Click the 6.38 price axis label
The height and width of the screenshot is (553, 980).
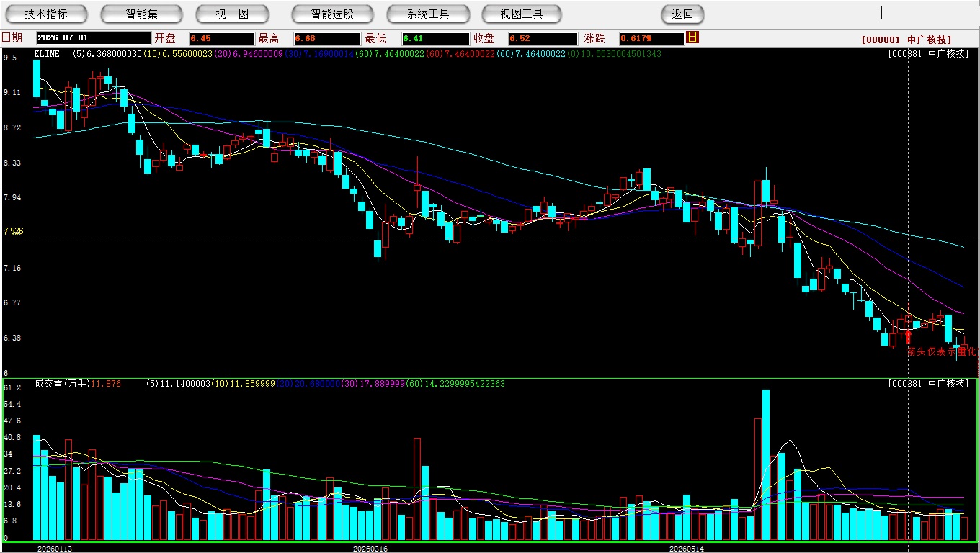[12, 338]
